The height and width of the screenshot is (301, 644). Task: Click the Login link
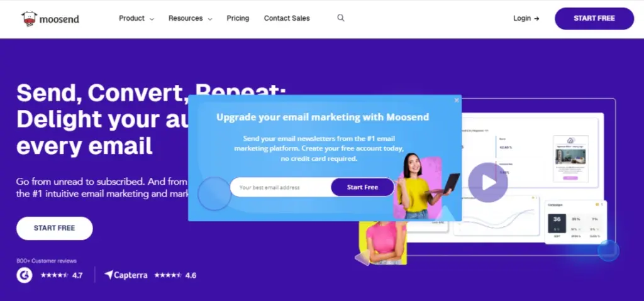pyautogui.click(x=522, y=18)
